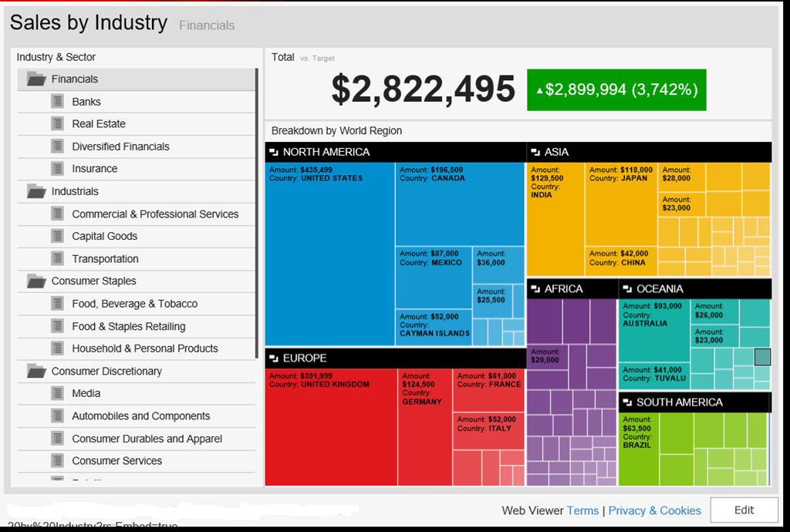
Task: Click the icon next to Media
Action: coord(57,393)
